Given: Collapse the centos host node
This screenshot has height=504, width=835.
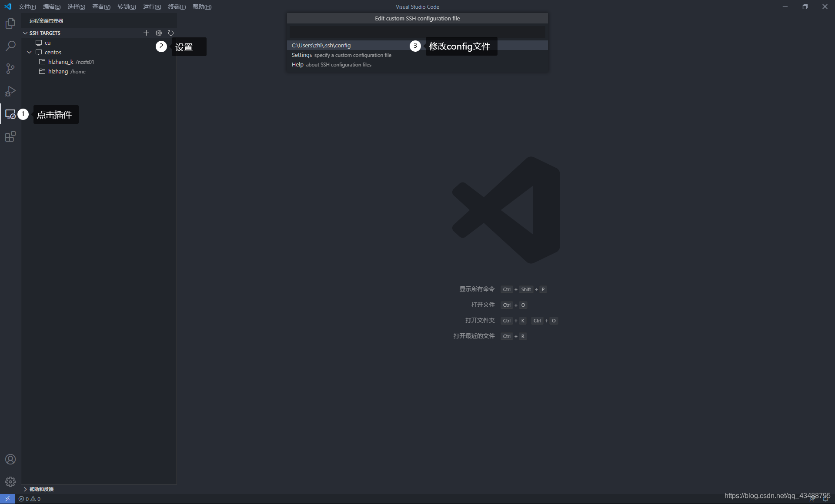Looking at the screenshot, I should tap(29, 52).
